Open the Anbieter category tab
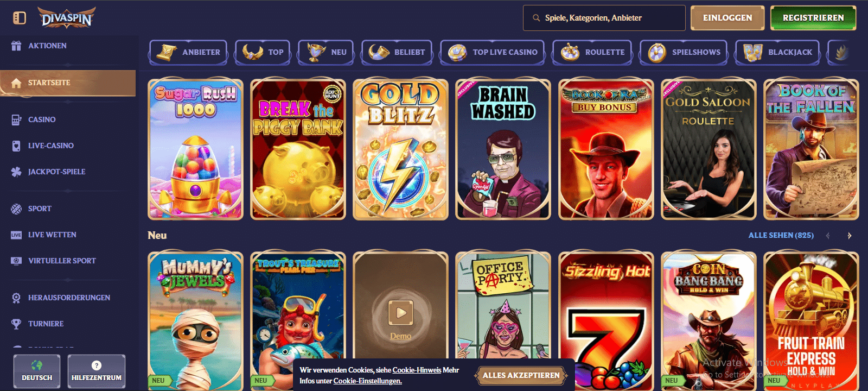Viewport: 868px width, 391px height. click(188, 52)
